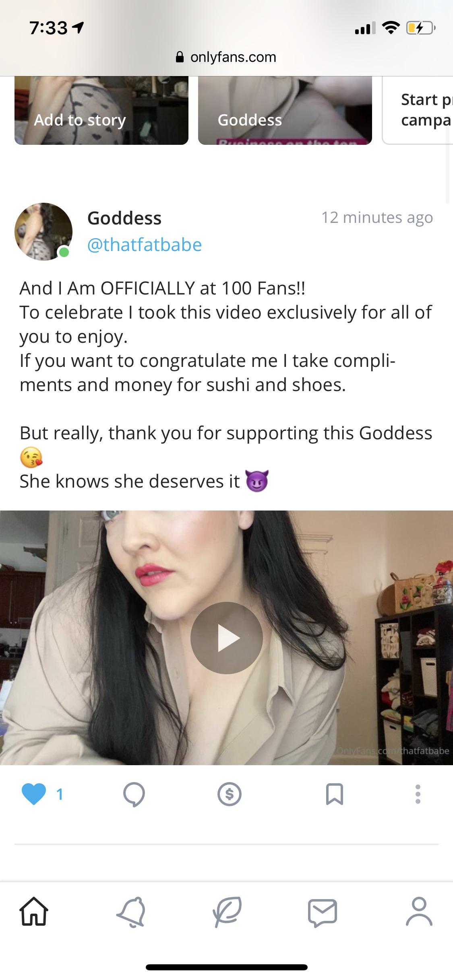Open the post options three-dot menu
Viewport: 453px width, 980px height.
click(x=418, y=794)
